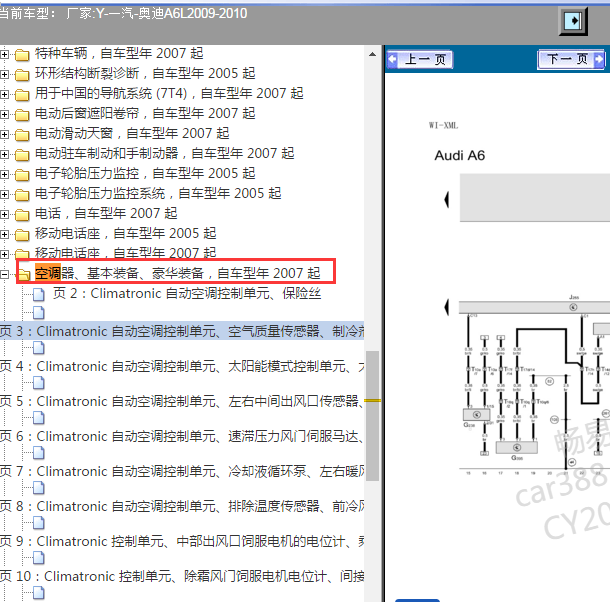
Task: Select 特种车辆，自车型年 2007 起
Action: (x=119, y=53)
